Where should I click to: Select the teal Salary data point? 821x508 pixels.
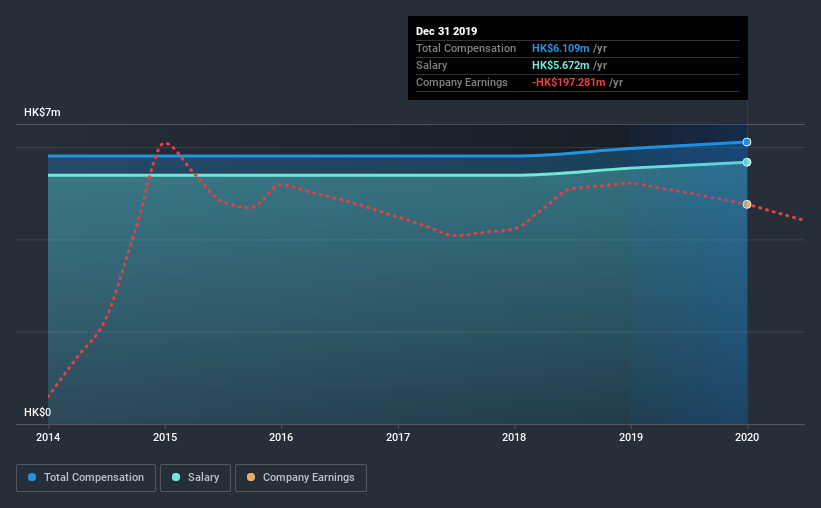pyautogui.click(x=747, y=162)
